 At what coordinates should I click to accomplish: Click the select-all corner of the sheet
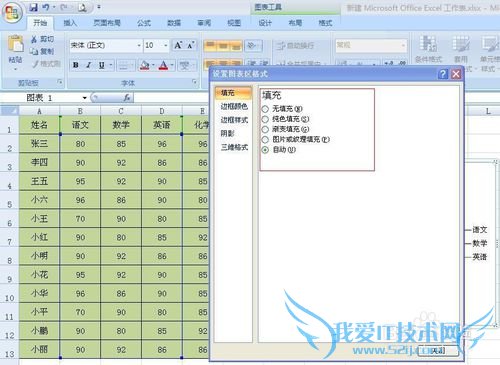[x=9, y=110]
